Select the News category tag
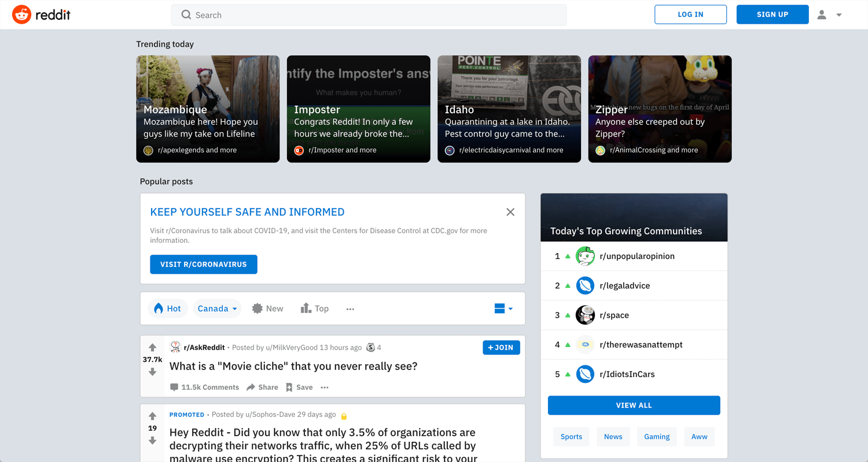Viewport: 868px width, 462px height. [x=613, y=437]
